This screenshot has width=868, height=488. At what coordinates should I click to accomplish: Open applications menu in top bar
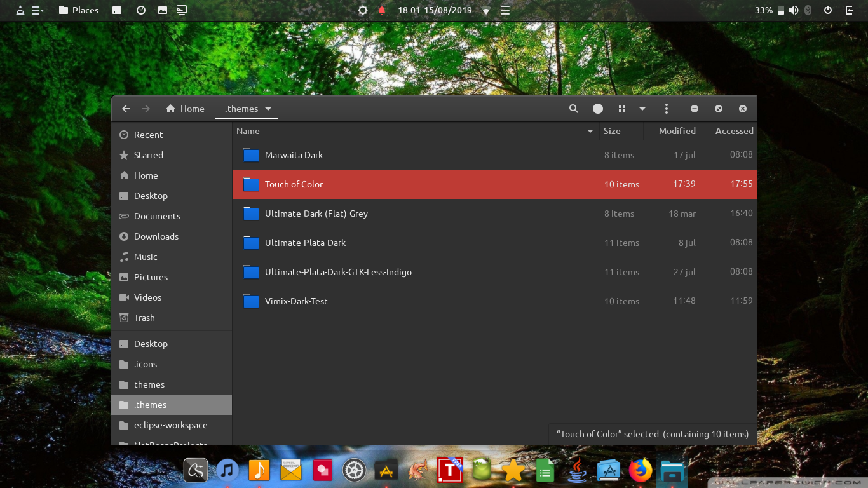pos(37,10)
